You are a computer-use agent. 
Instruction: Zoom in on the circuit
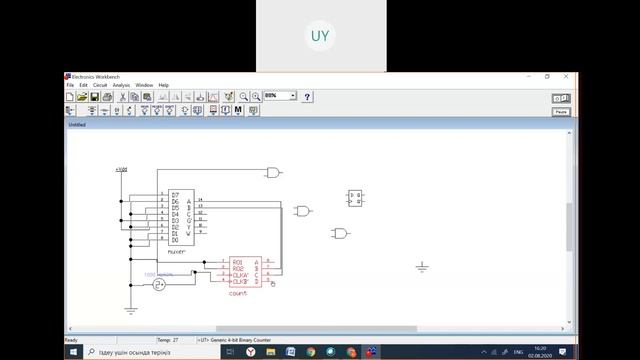[x=256, y=97]
